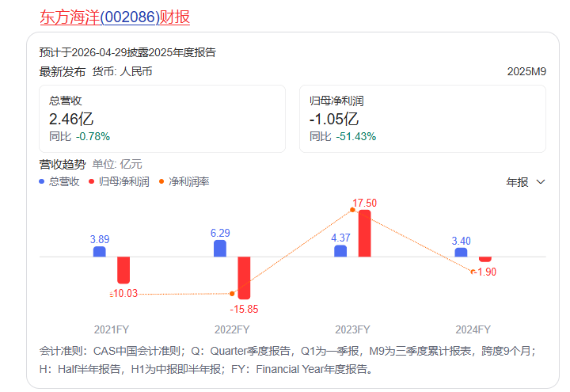The height and width of the screenshot is (392, 570).
Task: Click the 2025M9 reporting period label
Action: coord(526,72)
